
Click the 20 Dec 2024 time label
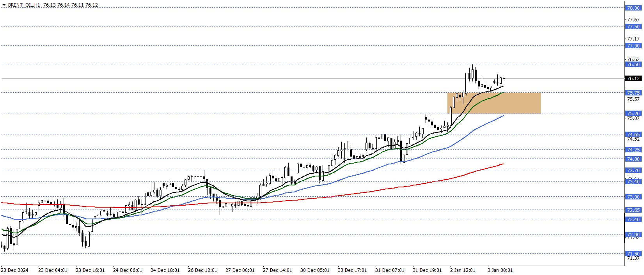point(15,270)
